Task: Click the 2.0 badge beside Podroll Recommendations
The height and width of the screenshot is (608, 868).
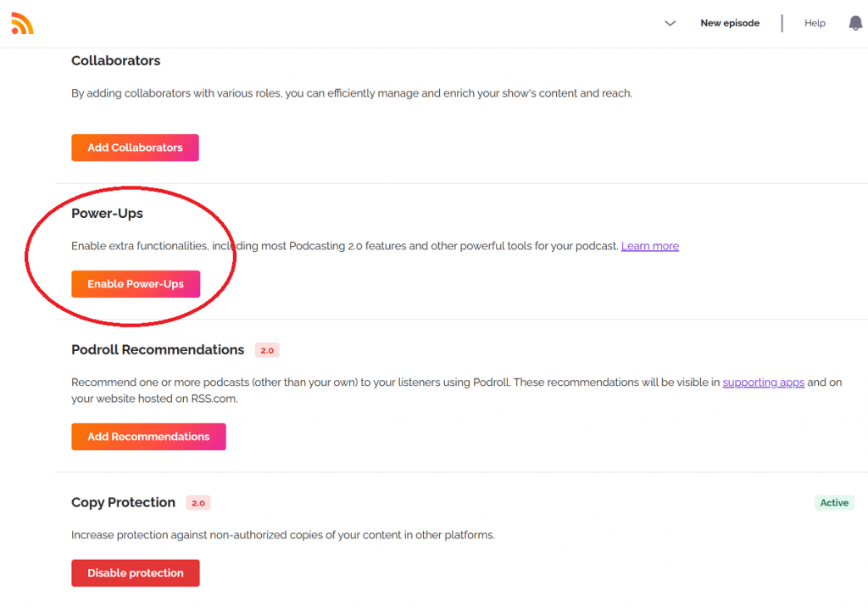Action: click(267, 350)
